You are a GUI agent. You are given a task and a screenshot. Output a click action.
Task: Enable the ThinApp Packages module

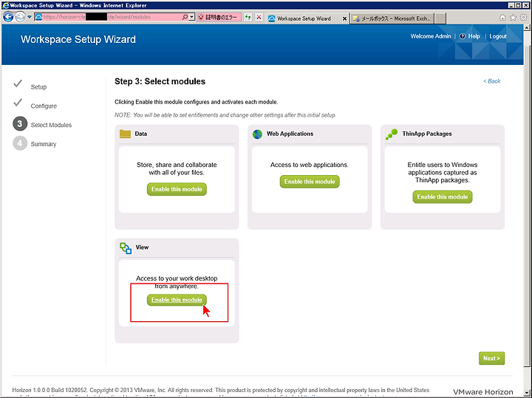pos(443,197)
